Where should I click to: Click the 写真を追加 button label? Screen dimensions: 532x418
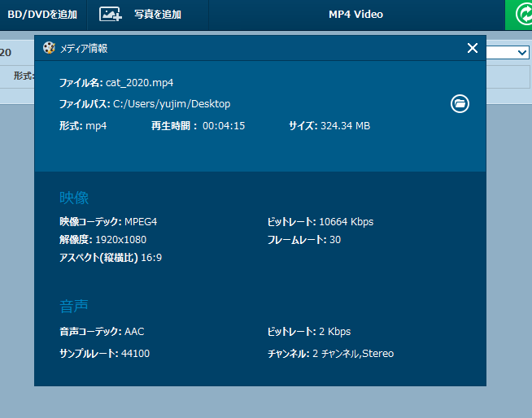tap(158, 15)
